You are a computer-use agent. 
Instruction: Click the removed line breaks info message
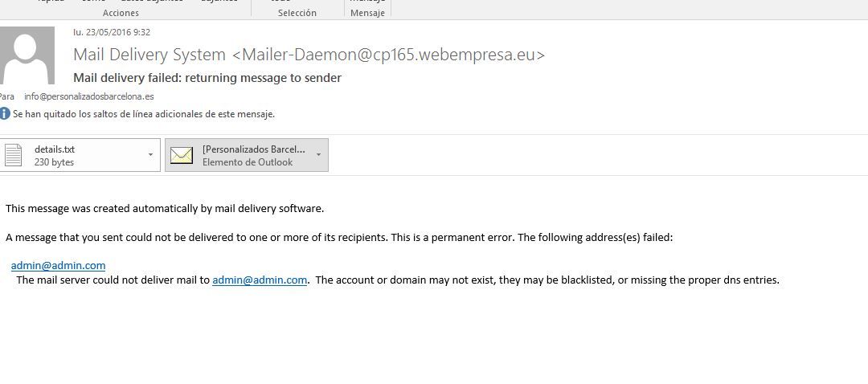point(144,115)
